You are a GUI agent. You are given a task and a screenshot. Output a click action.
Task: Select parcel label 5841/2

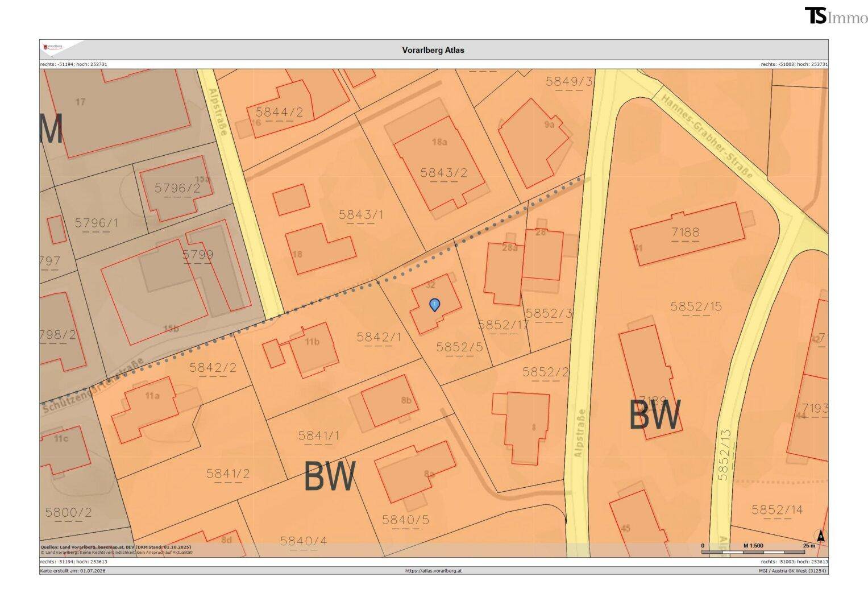228,474
